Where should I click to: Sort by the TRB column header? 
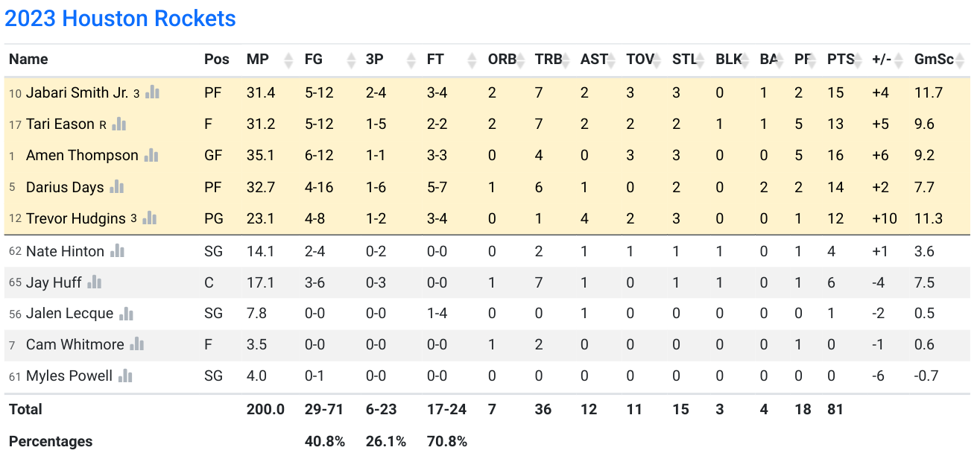click(549, 60)
